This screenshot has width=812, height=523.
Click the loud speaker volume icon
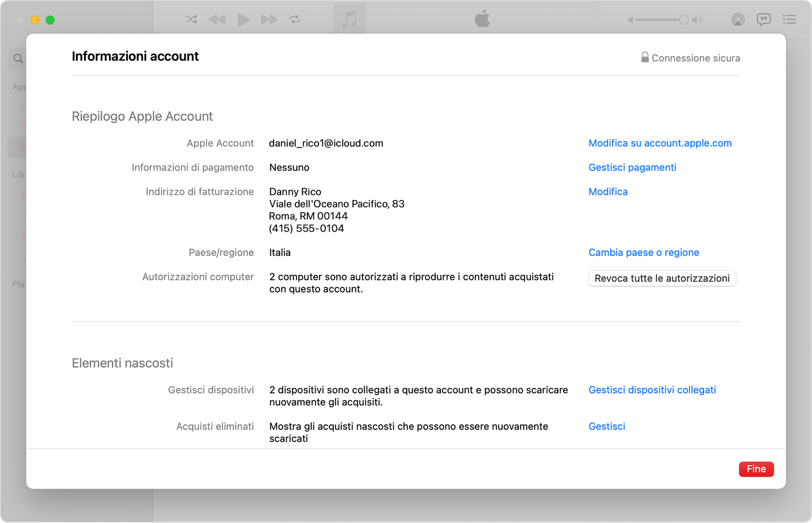pos(697,20)
